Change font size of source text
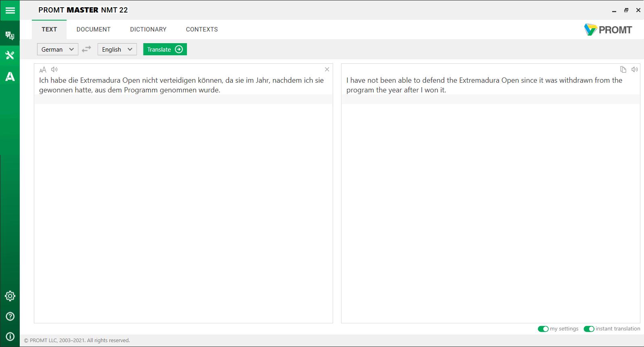Image resolution: width=644 pixels, height=347 pixels. click(43, 69)
